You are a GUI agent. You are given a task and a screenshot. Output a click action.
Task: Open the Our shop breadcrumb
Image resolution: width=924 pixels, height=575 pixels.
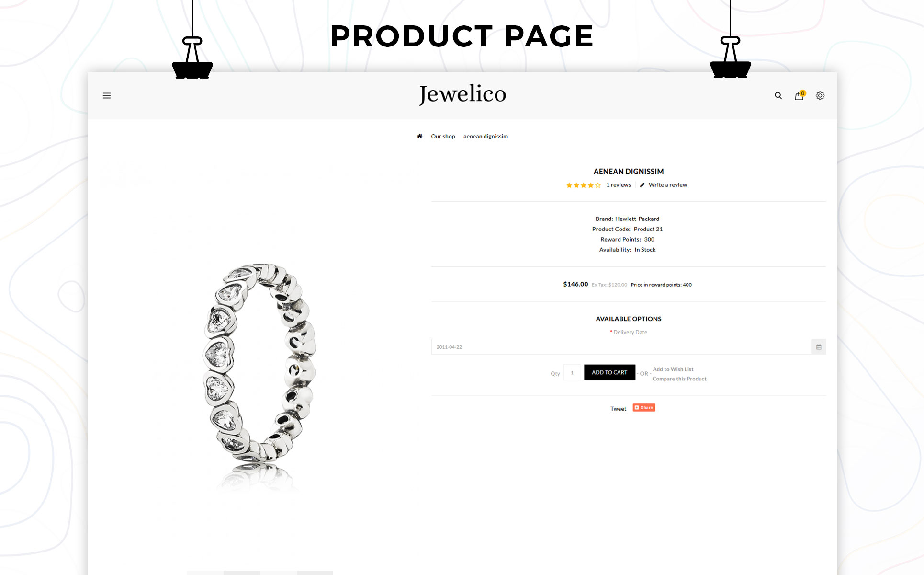click(443, 137)
